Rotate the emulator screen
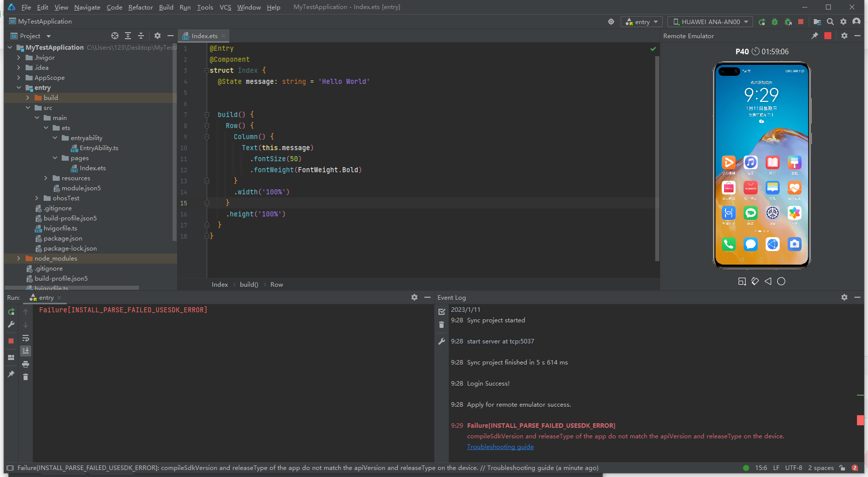The image size is (868, 477). pos(755,281)
